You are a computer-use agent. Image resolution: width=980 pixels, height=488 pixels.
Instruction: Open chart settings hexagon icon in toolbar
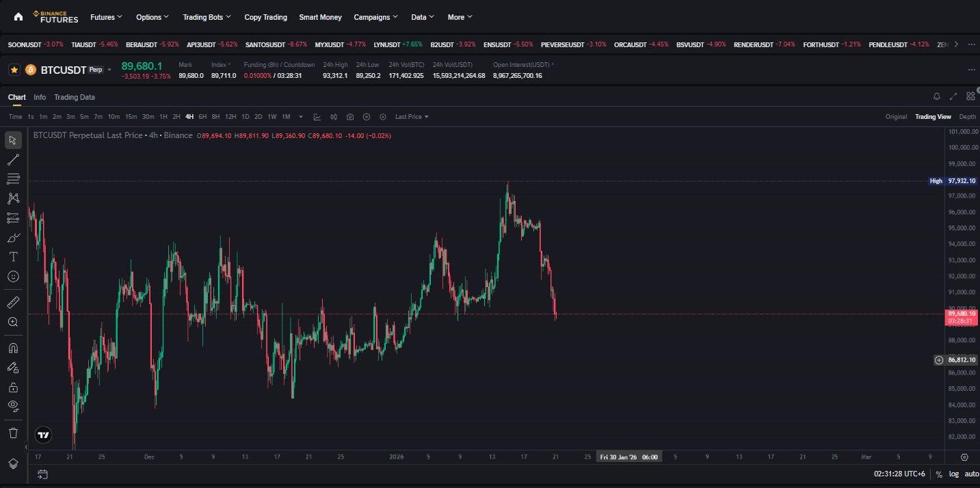tap(383, 117)
